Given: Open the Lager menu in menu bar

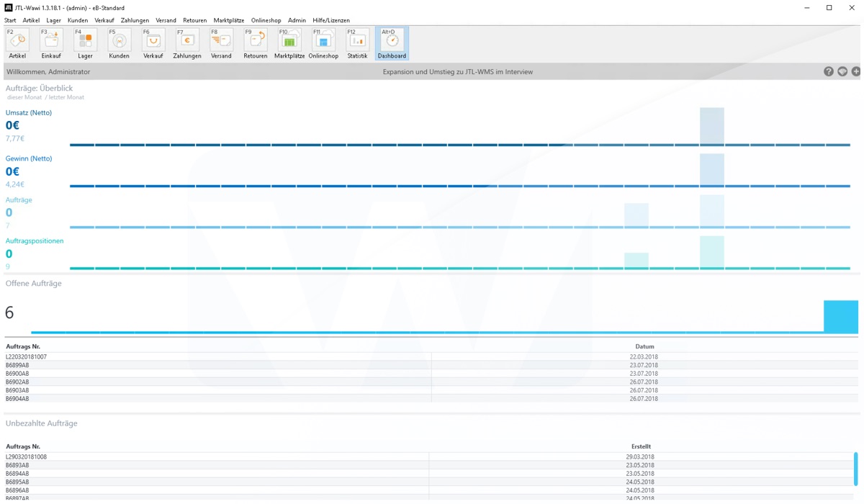Looking at the screenshot, I should pos(53,20).
